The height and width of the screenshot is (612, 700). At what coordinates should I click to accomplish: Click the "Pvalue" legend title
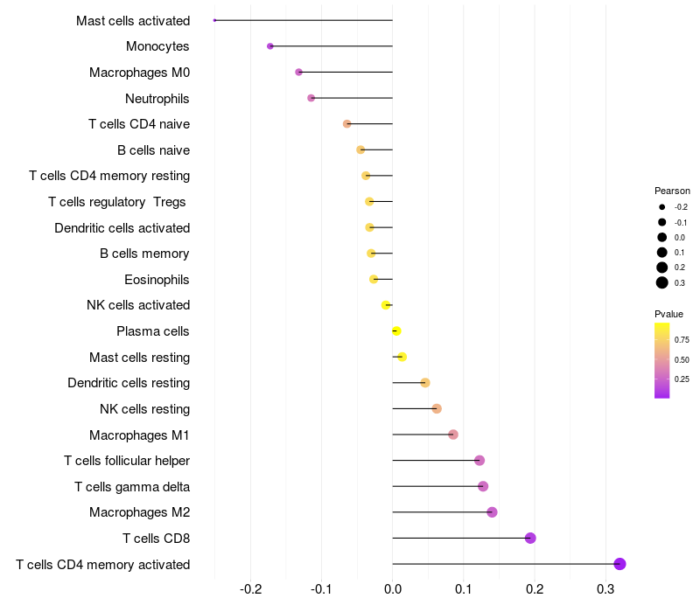tap(669, 314)
